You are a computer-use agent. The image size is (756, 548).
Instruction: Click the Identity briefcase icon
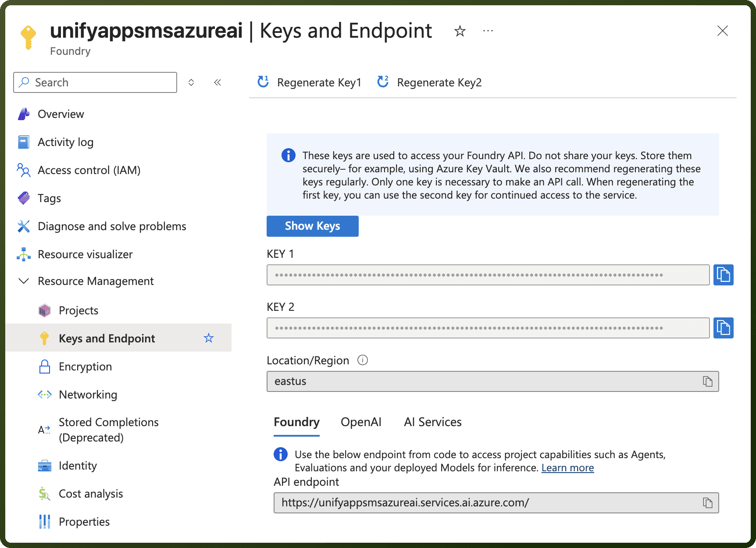45,466
